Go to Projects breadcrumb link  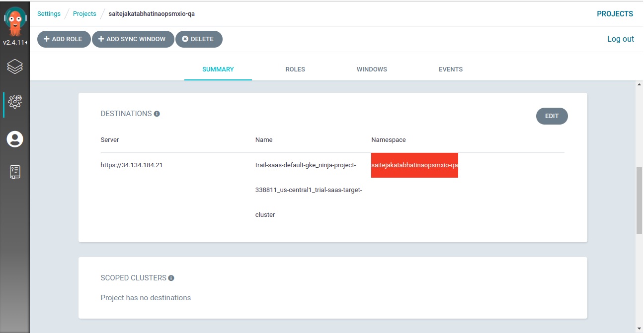click(84, 14)
